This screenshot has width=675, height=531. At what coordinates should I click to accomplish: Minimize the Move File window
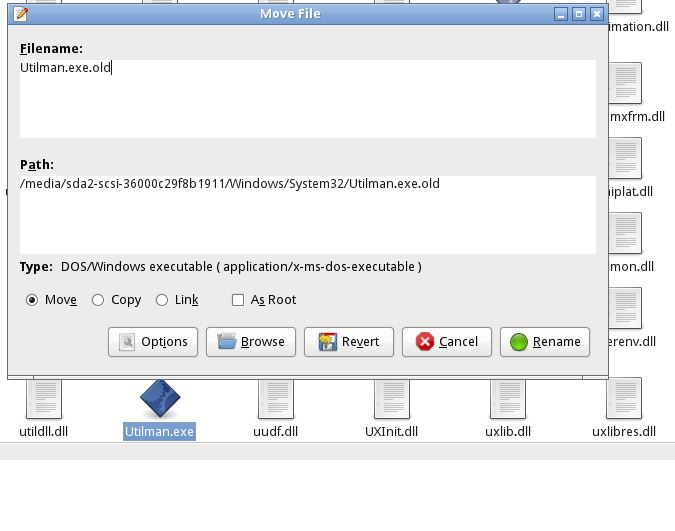tap(560, 14)
